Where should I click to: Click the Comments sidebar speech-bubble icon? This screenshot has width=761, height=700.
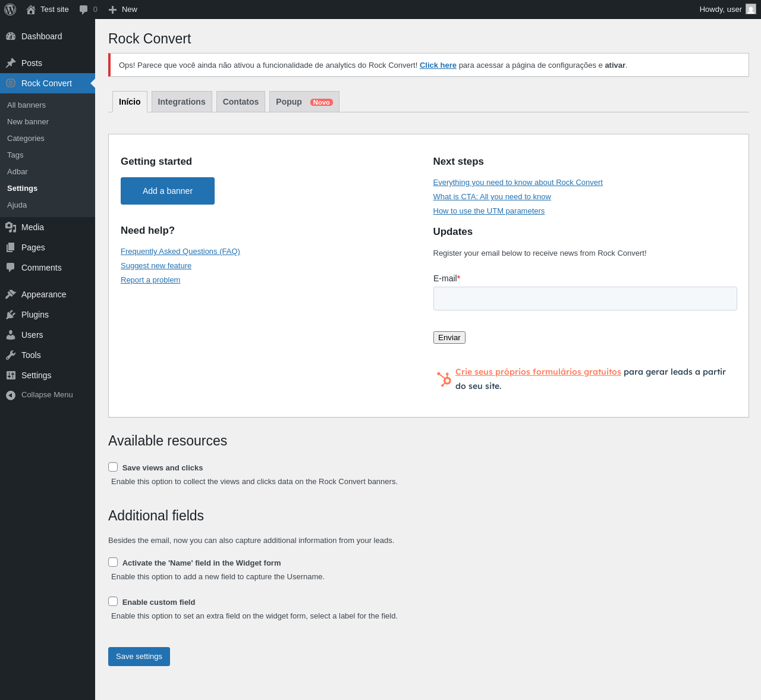tap(11, 268)
